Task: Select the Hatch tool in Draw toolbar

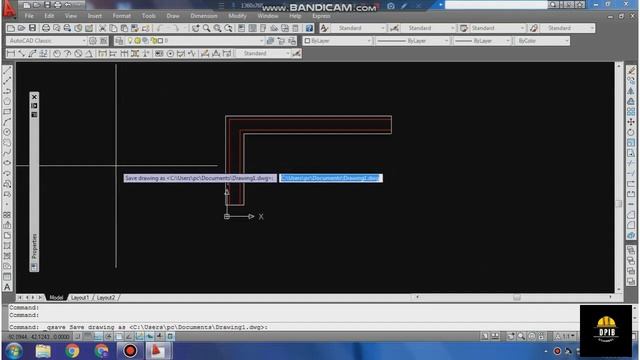Action: click(7, 246)
